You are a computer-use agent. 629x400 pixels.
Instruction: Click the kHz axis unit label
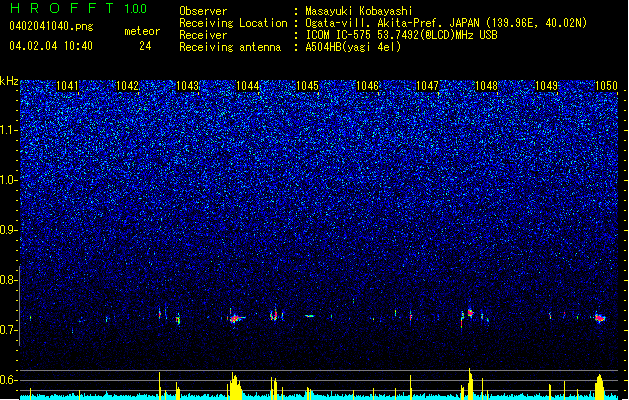[9, 81]
